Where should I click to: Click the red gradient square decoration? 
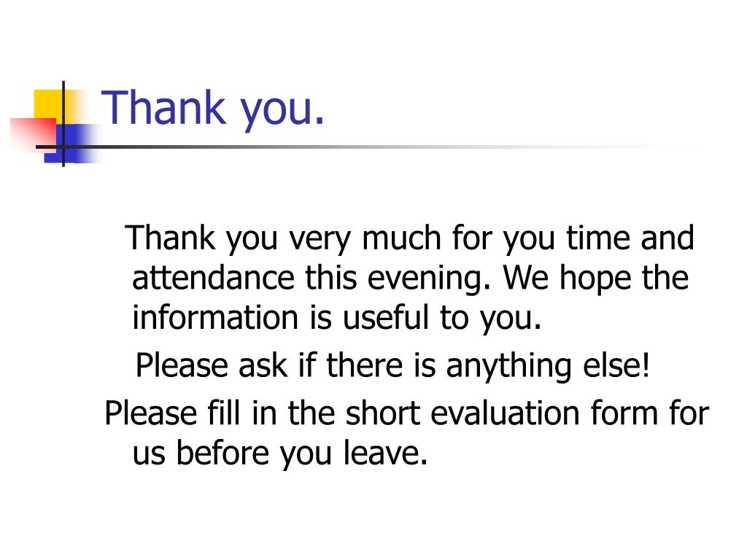pyautogui.click(x=32, y=133)
